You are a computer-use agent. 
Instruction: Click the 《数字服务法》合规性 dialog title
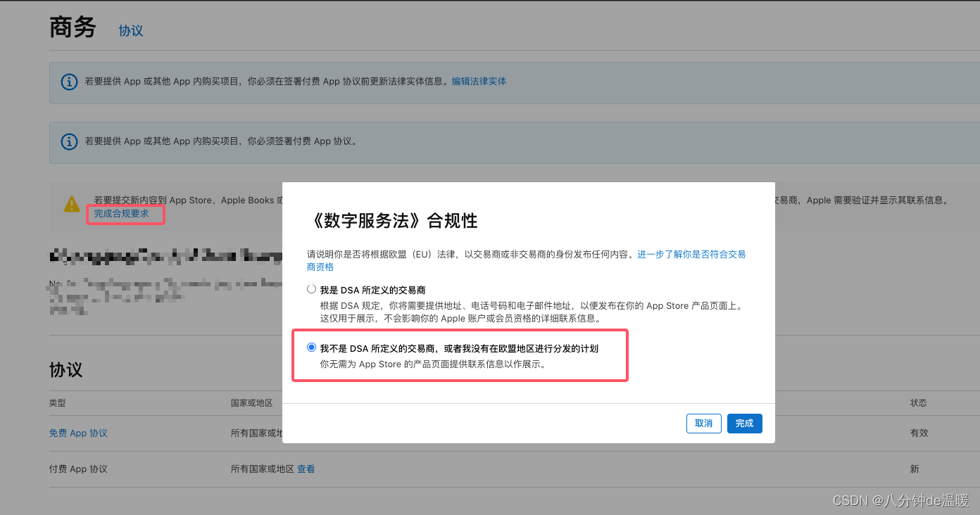pyautogui.click(x=392, y=220)
